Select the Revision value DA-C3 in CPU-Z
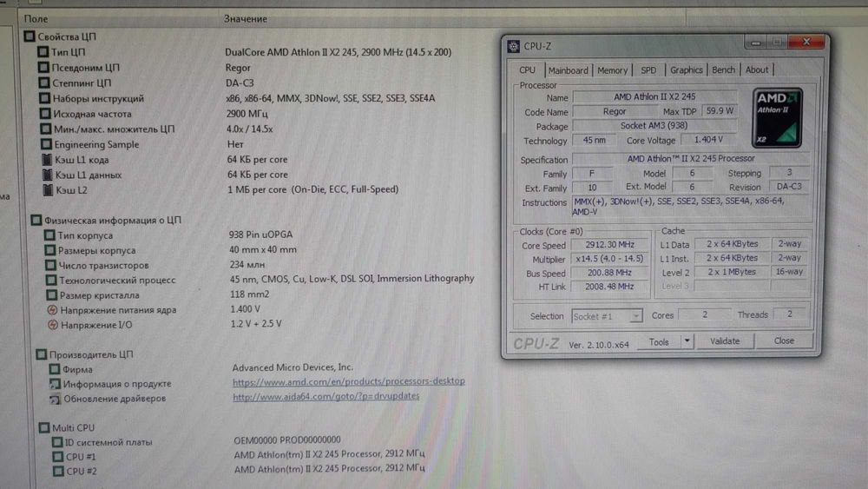The image size is (868, 489). 789,187
